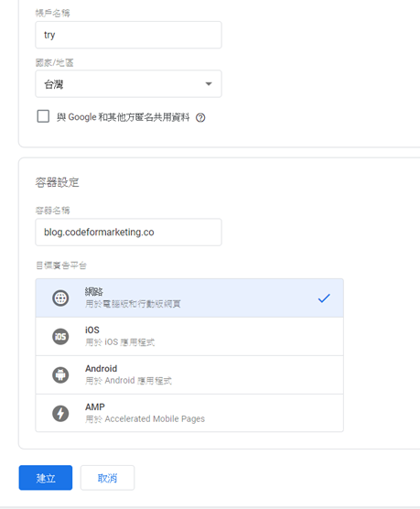This screenshot has width=420, height=509.
Task: Click the iOS platform icon
Action: 60,336
